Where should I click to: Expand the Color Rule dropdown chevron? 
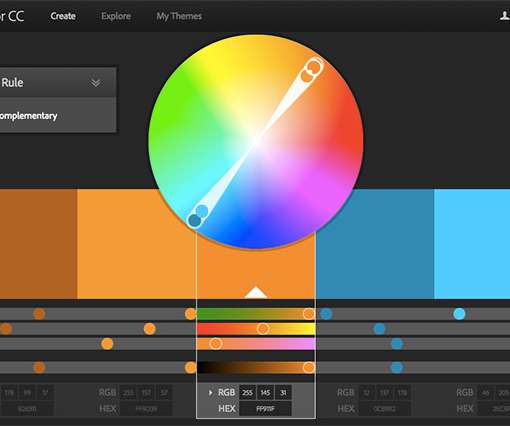[96, 82]
